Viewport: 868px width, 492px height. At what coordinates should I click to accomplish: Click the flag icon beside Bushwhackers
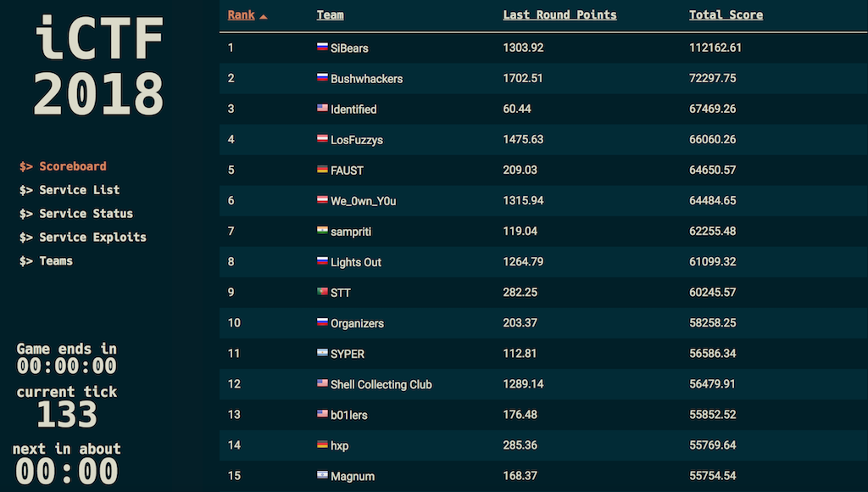[x=322, y=77]
